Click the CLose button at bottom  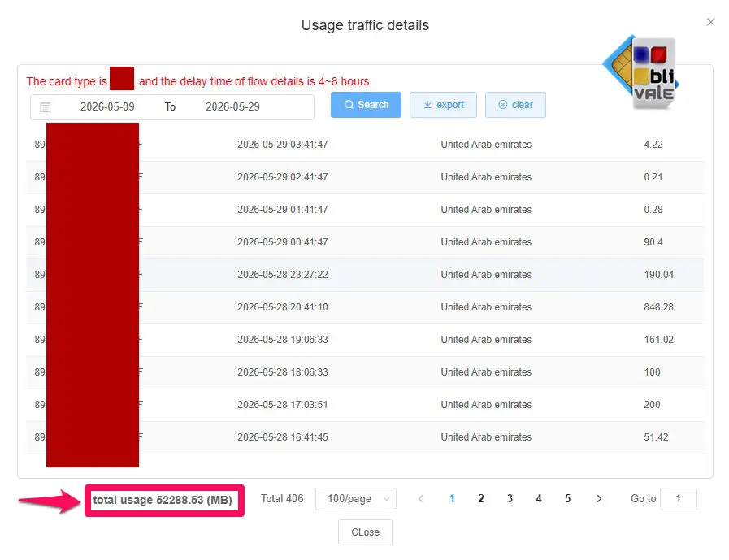(x=365, y=532)
